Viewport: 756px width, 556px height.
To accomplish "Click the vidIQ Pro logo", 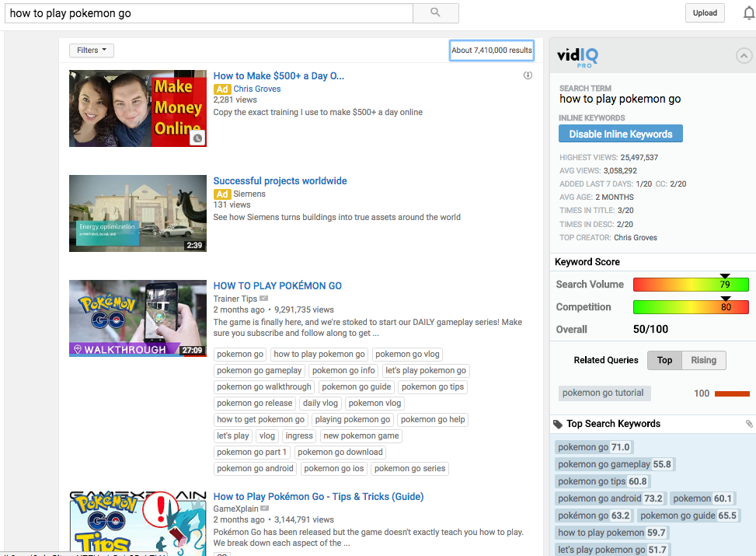I will [x=577, y=58].
